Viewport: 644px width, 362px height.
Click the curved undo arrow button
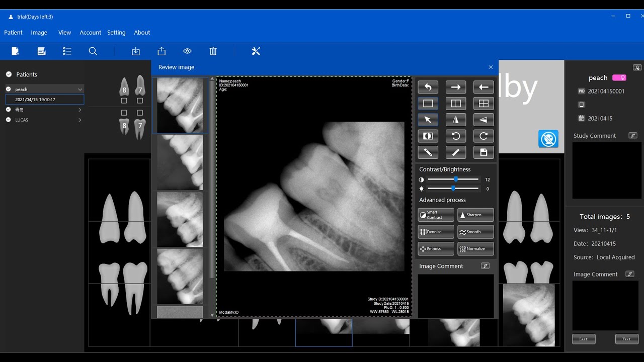pyautogui.click(x=428, y=87)
